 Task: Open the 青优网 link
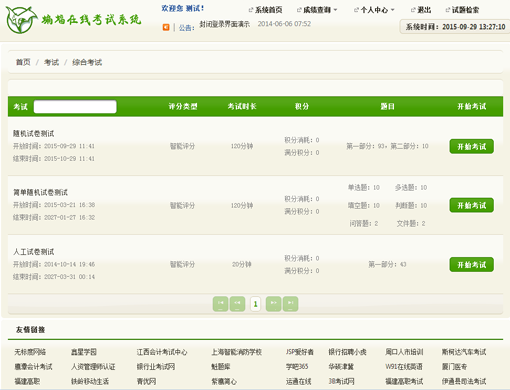146,381
